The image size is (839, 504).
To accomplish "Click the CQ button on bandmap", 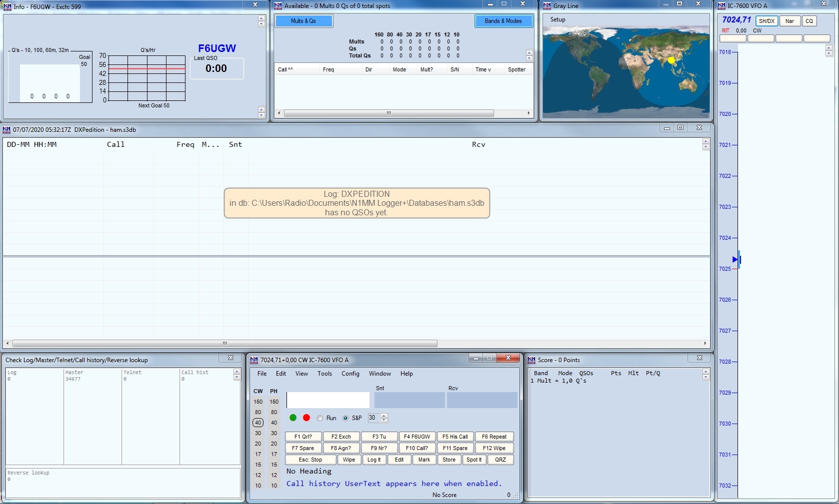I will click(x=809, y=21).
